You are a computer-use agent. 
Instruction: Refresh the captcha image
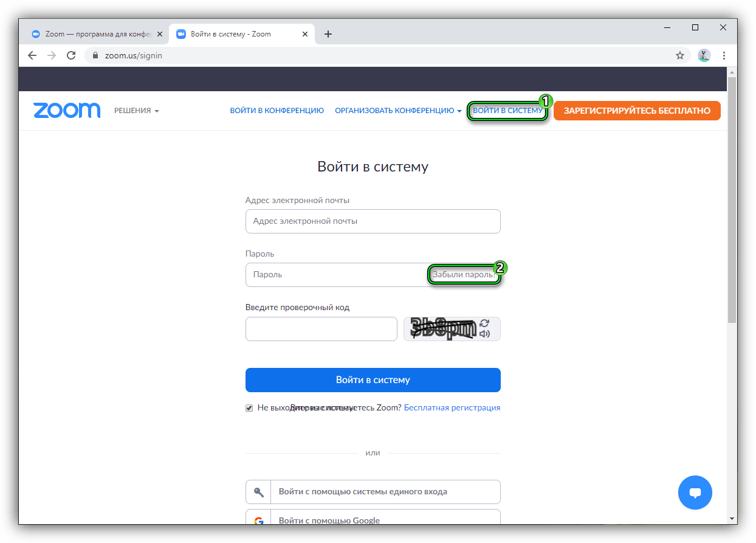484,323
